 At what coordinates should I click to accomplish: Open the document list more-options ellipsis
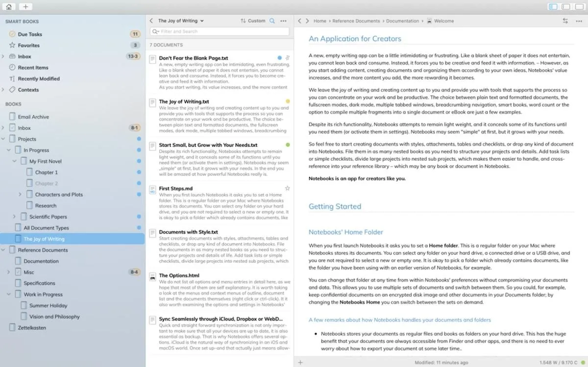pos(283,21)
